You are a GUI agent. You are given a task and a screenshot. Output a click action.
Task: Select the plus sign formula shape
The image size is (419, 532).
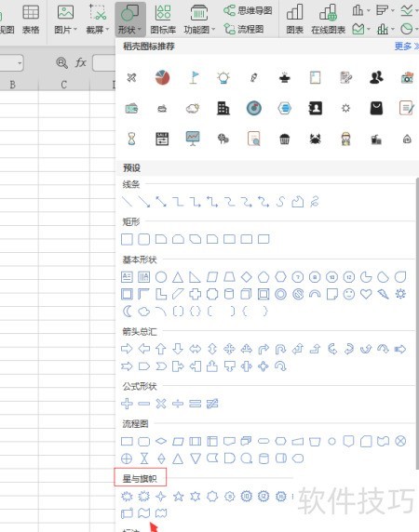127,404
